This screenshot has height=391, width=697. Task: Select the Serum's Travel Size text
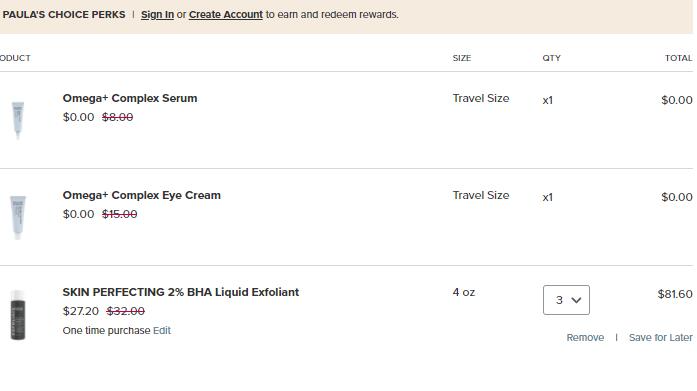[x=481, y=98]
